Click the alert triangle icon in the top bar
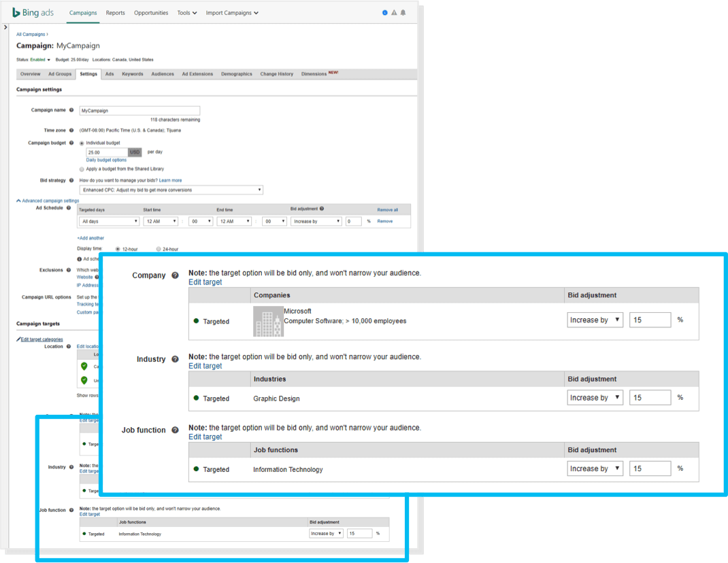 (393, 12)
